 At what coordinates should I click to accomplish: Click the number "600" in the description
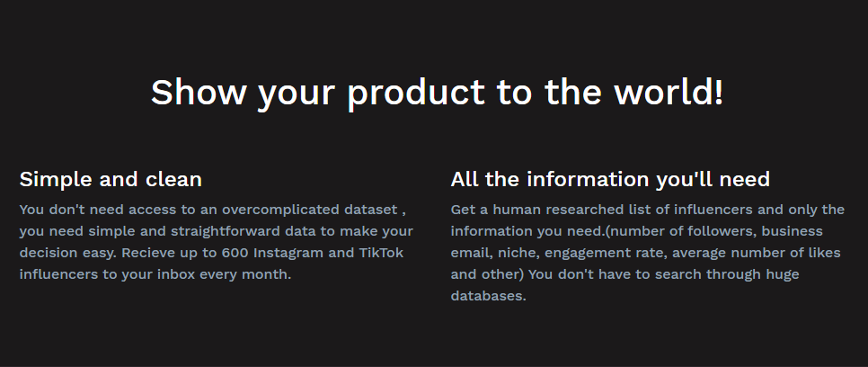[x=235, y=253]
